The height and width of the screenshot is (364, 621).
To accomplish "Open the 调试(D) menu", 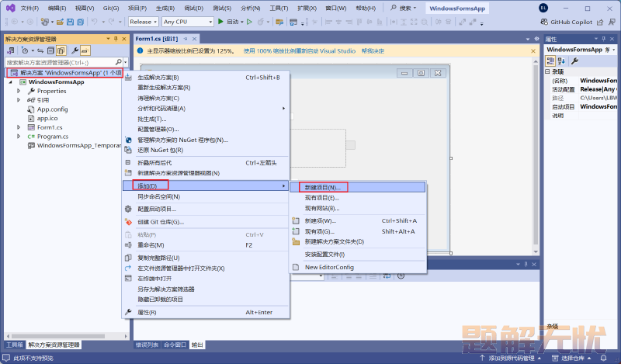I will click(x=193, y=8).
